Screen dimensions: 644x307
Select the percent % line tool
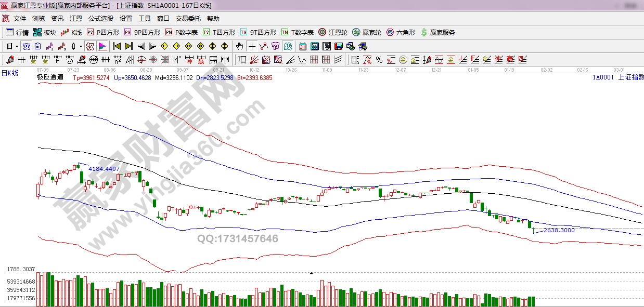coord(379,60)
